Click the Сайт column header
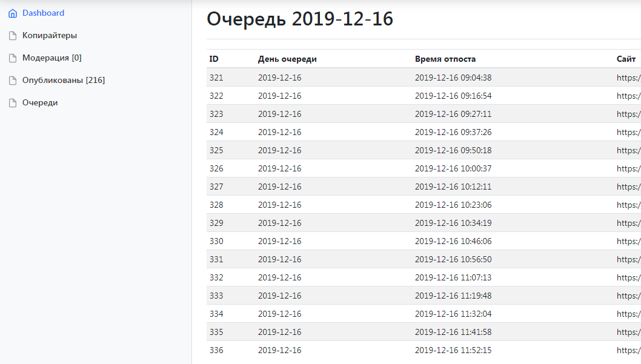This screenshot has height=364, width=641. point(626,59)
